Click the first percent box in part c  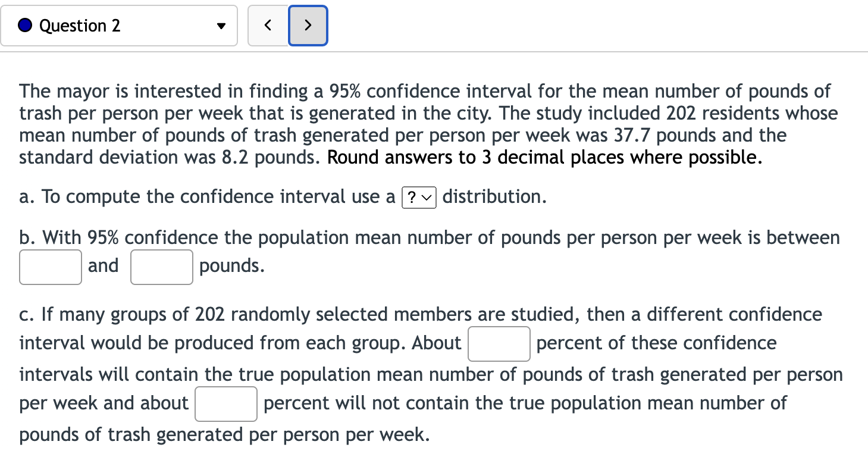pyautogui.click(x=499, y=343)
